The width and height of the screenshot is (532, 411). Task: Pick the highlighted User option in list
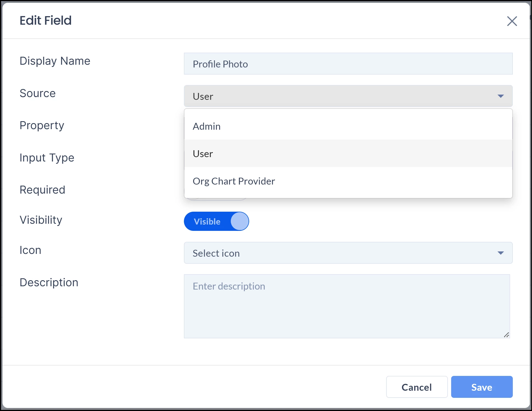coord(203,154)
